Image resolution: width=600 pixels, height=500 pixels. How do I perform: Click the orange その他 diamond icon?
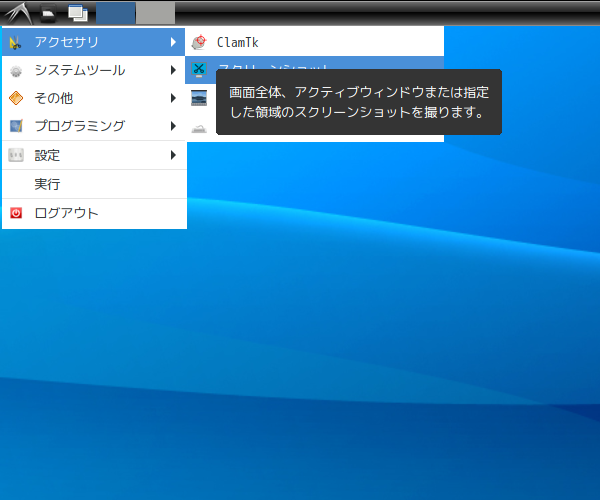pyautogui.click(x=16, y=98)
